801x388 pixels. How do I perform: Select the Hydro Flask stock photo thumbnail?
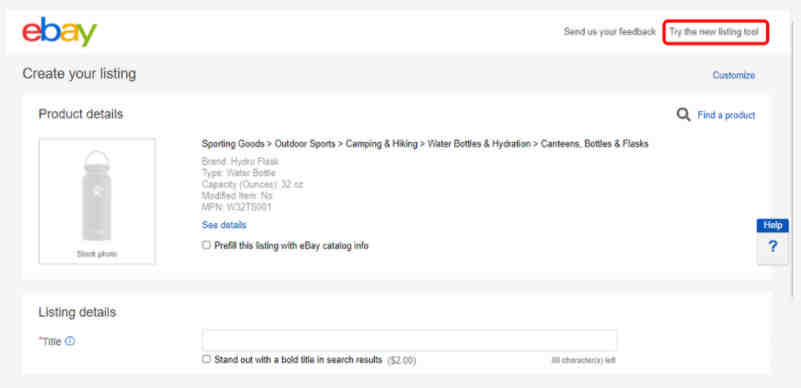[97, 201]
